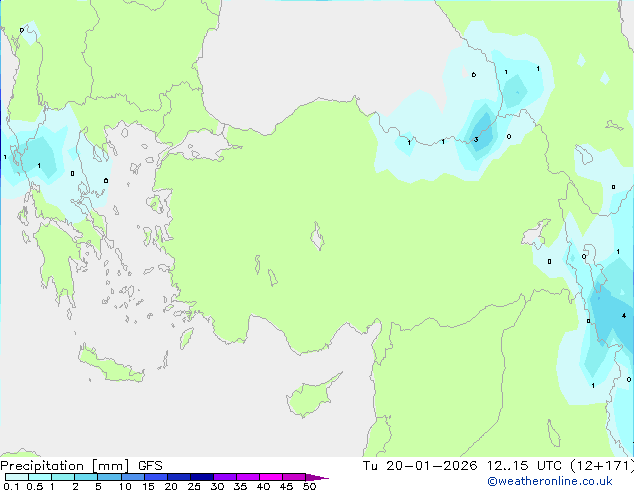This screenshot has height=490, width=634.
Task: Click the '12..15 UTC' time text
Action: click(524, 466)
